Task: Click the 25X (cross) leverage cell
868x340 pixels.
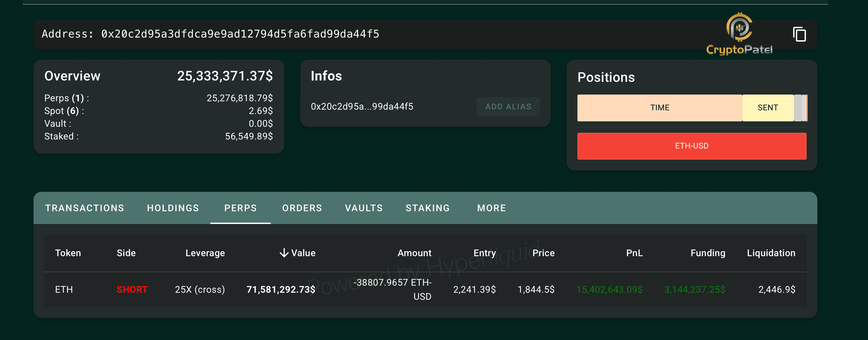Action: click(200, 289)
